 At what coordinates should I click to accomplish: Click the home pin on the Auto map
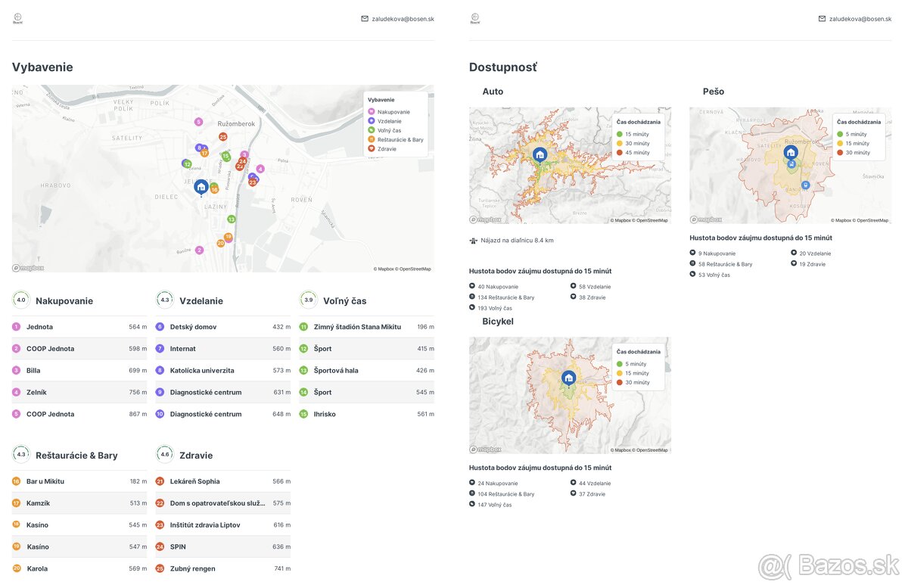point(540,154)
